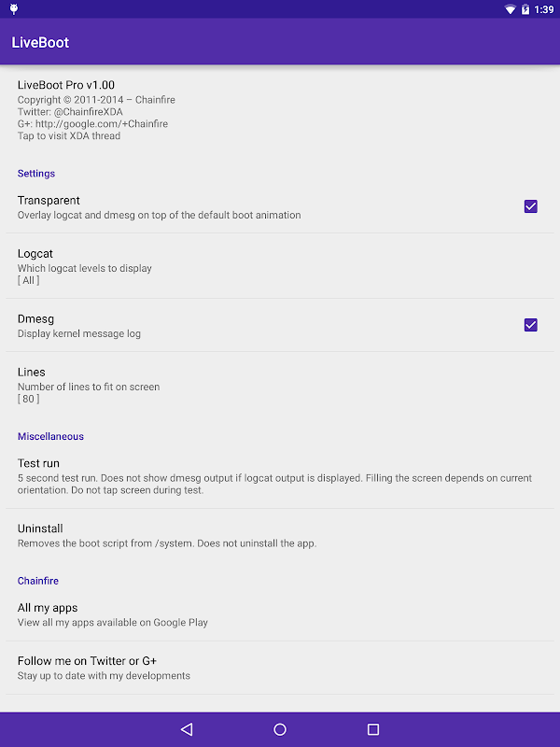The image size is (560, 747).
Task: Open All my apps on Google Play
Action: (280, 614)
